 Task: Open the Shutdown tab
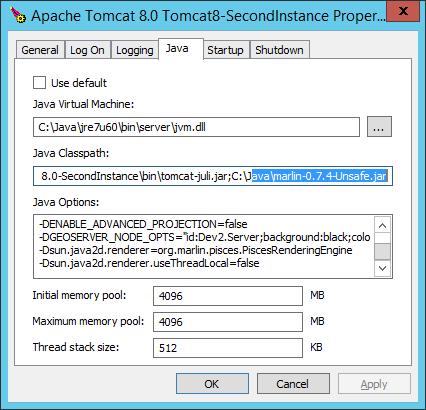(280, 50)
